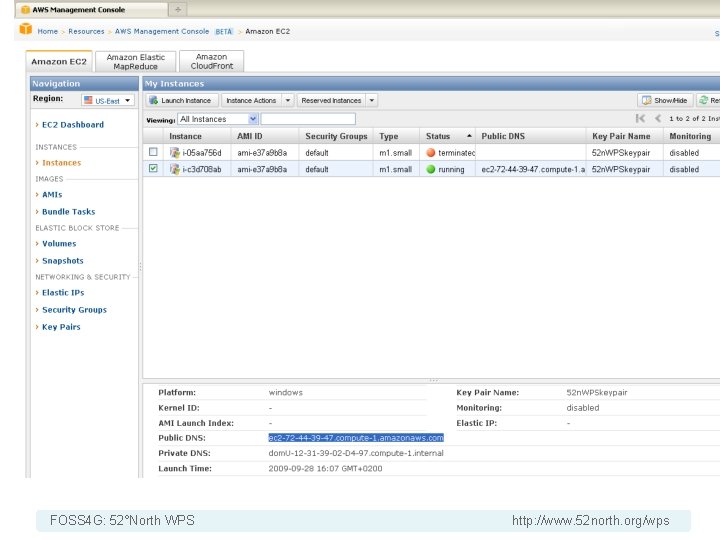
Task: Untick checkbox for instance i-c3d708ab
Action: [153, 169]
